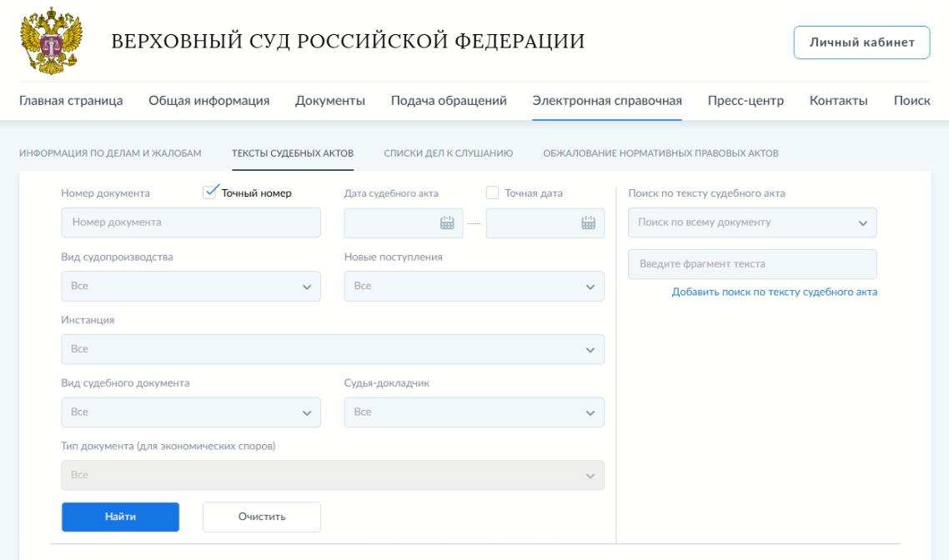Screen dimensions: 949x560
Task: Open the "Вид судопроизводства" dropdown
Action: [190, 286]
